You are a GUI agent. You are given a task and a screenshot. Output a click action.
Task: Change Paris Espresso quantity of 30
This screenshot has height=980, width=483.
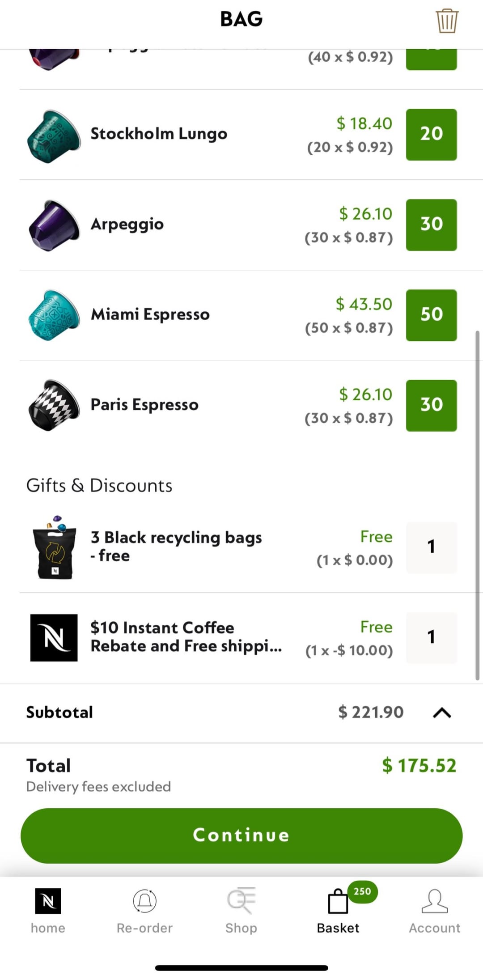(431, 406)
